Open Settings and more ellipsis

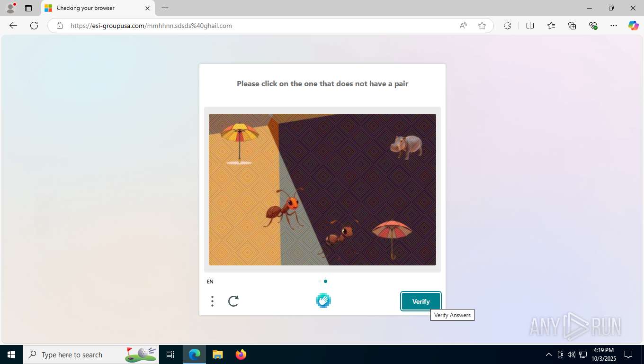614,26
